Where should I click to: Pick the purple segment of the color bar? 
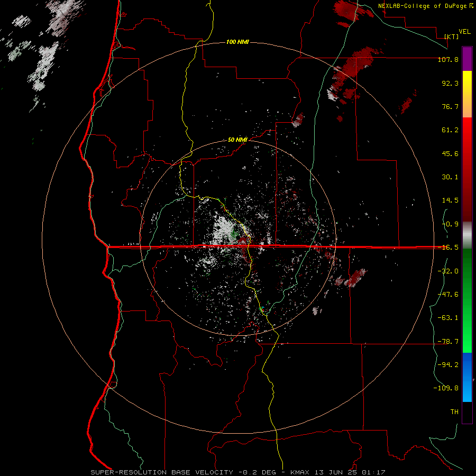pos(467,59)
